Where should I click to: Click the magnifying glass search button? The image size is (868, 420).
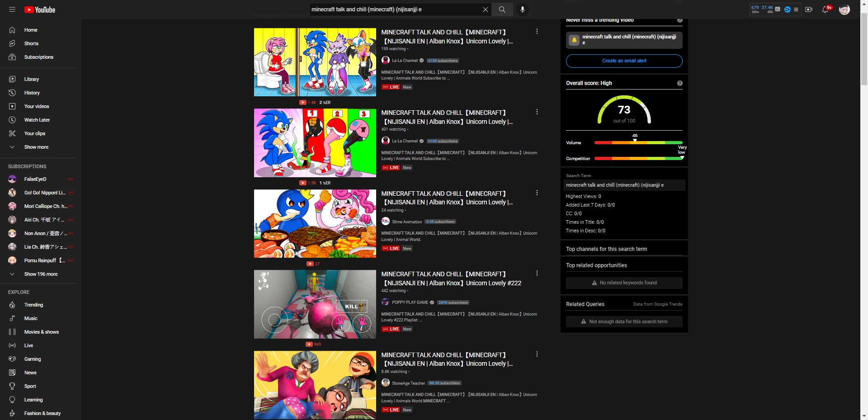pyautogui.click(x=502, y=9)
